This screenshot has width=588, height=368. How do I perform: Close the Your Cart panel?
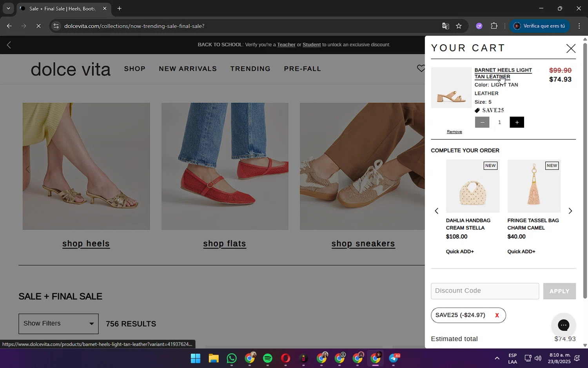(x=571, y=48)
